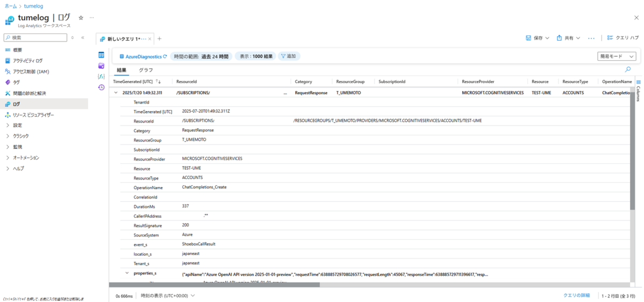Open クエリ ハブ
The height and width of the screenshot is (302, 644).
coord(623,38)
